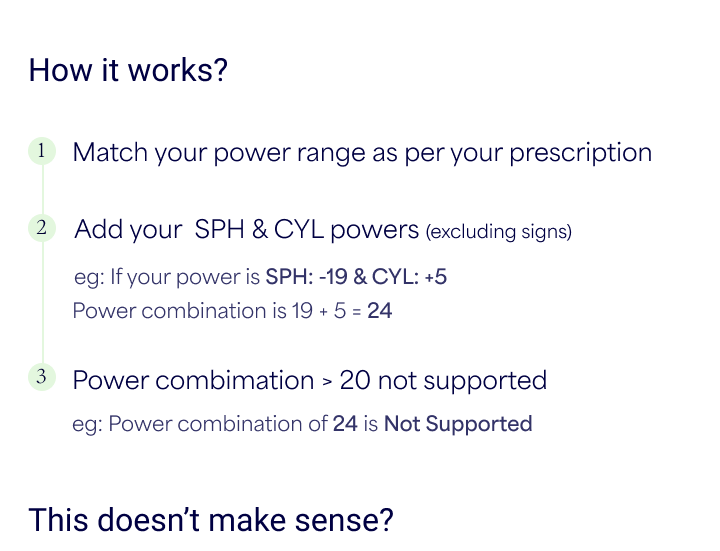Click the bold 24 in step 3 example
The width and height of the screenshot is (720, 551).
coord(345,424)
